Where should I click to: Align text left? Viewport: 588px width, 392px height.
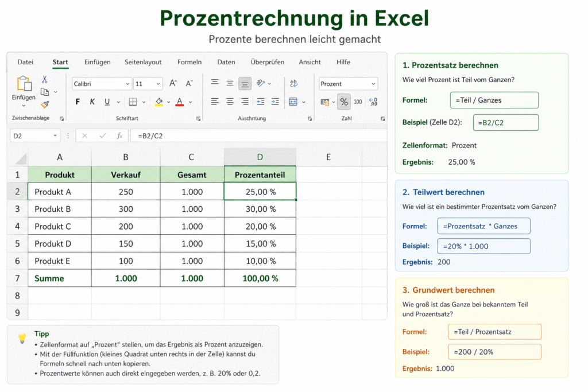[x=215, y=102]
